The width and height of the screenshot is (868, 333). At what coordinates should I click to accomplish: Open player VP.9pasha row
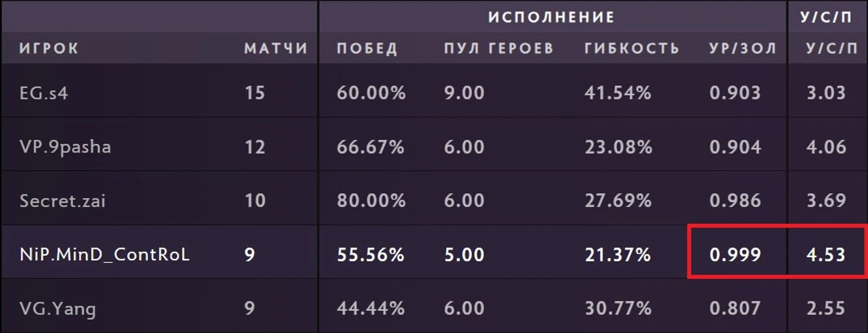click(x=434, y=146)
